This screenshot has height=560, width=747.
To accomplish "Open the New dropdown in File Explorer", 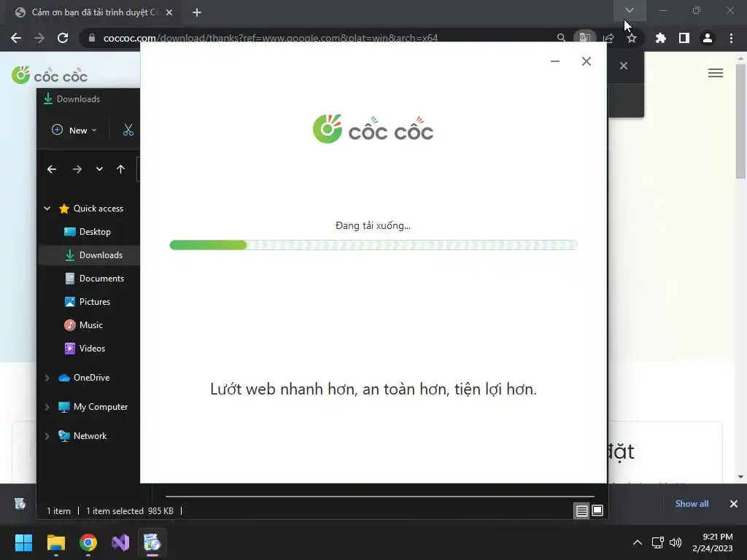I will pos(74,130).
